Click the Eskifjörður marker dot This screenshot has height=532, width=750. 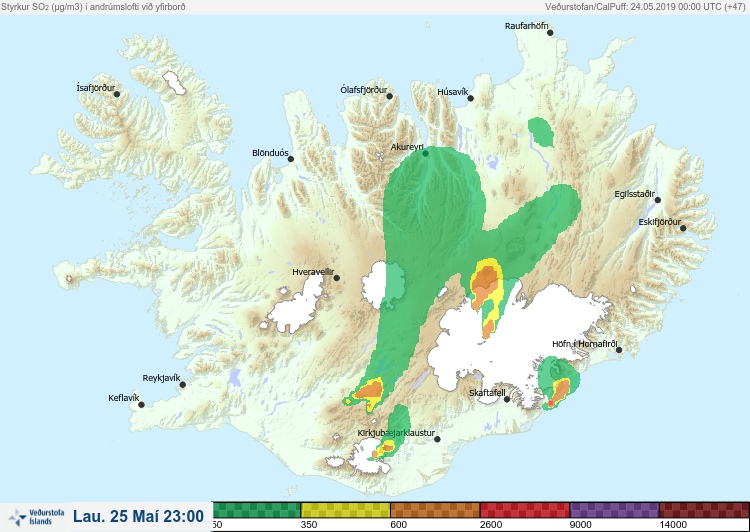click(x=683, y=228)
